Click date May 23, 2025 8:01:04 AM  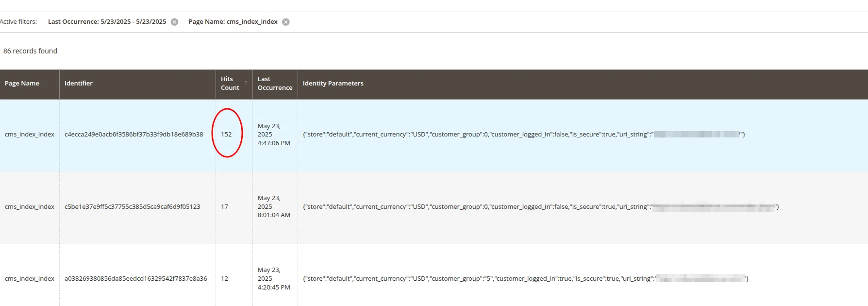point(274,206)
